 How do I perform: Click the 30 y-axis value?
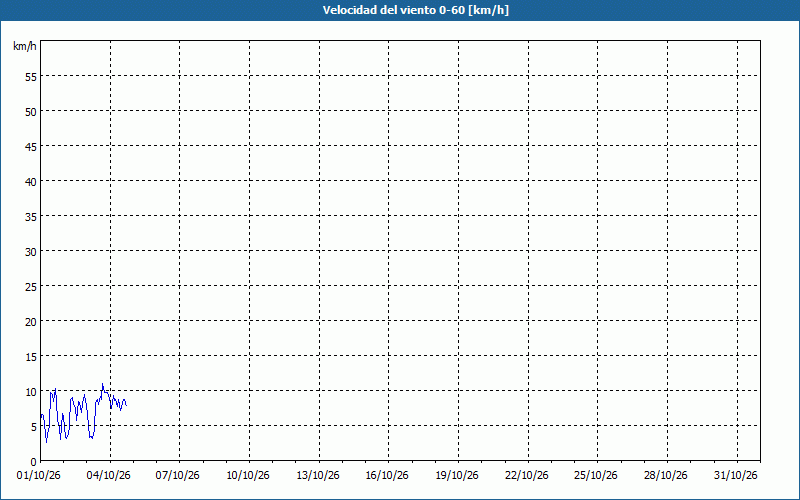coord(31,252)
